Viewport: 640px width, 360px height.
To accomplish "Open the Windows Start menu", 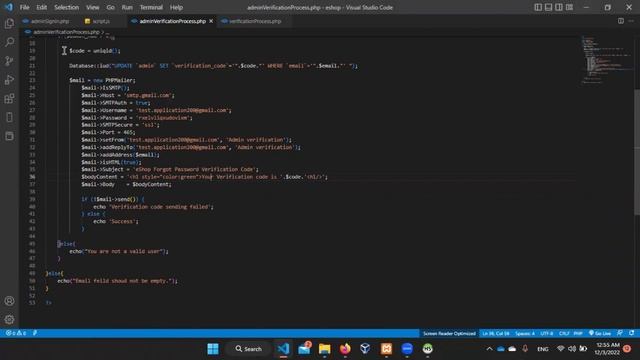I will [213, 349].
